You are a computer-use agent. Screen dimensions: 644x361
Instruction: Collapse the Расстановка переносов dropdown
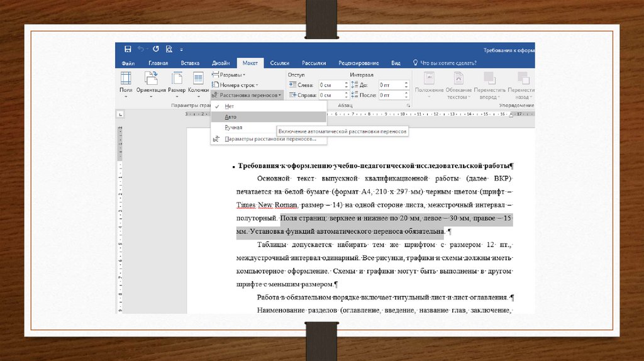point(248,95)
